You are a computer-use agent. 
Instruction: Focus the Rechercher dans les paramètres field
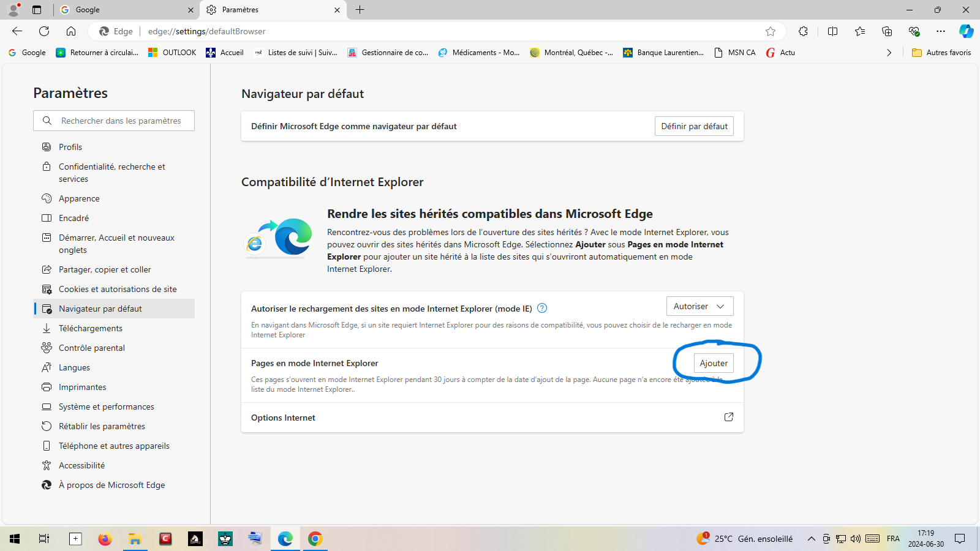point(114,121)
